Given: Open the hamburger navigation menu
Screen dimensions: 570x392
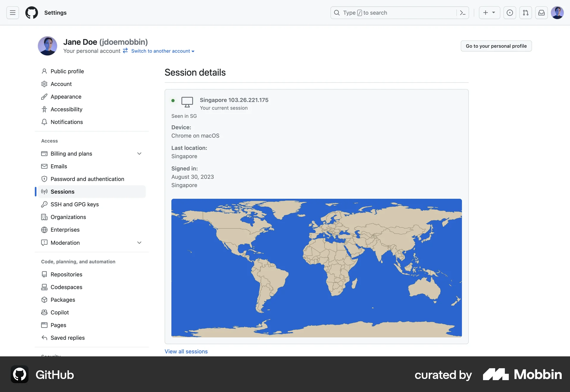Looking at the screenshot, I should [x=12, y=12].
